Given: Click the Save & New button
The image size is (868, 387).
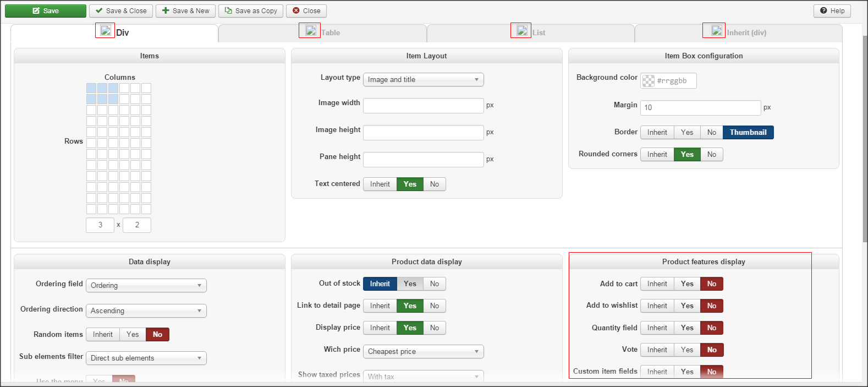Looking at the screenshot, I should 185,11.
